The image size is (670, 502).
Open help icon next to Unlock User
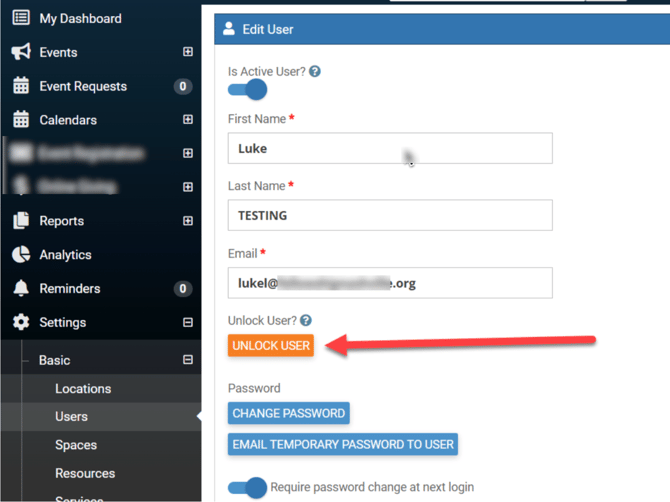(x=305, y=320)
